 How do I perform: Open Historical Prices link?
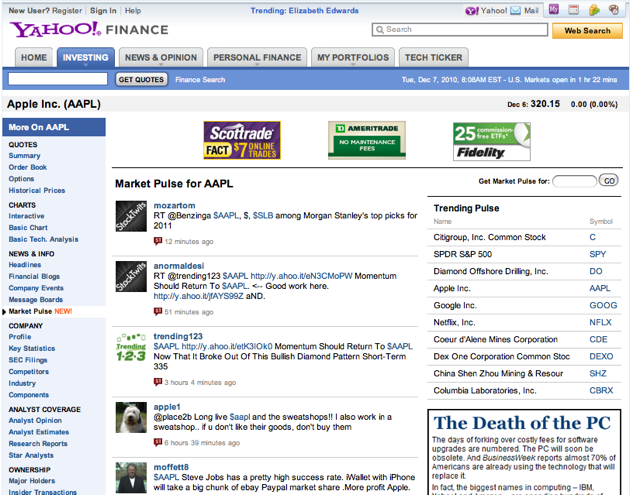click(x=37, y=190)
